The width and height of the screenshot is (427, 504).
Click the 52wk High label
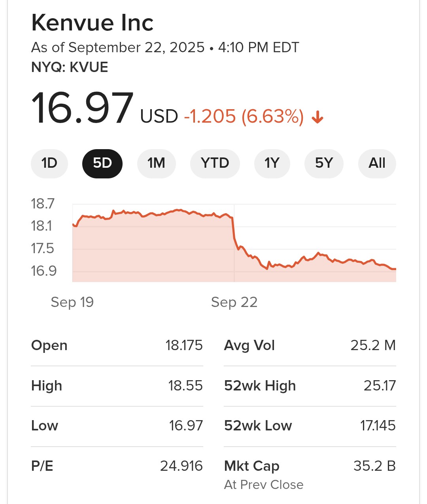(x=260, y=386)
